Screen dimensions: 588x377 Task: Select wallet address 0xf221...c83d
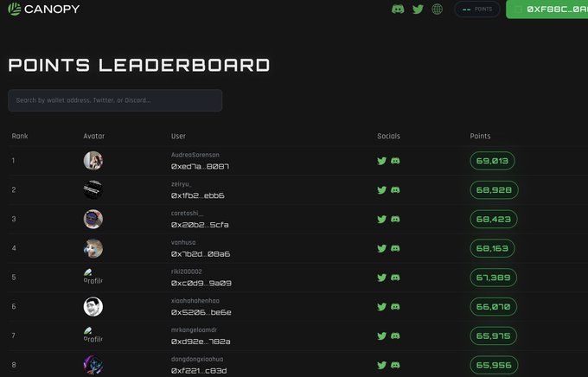click(199, 371)
